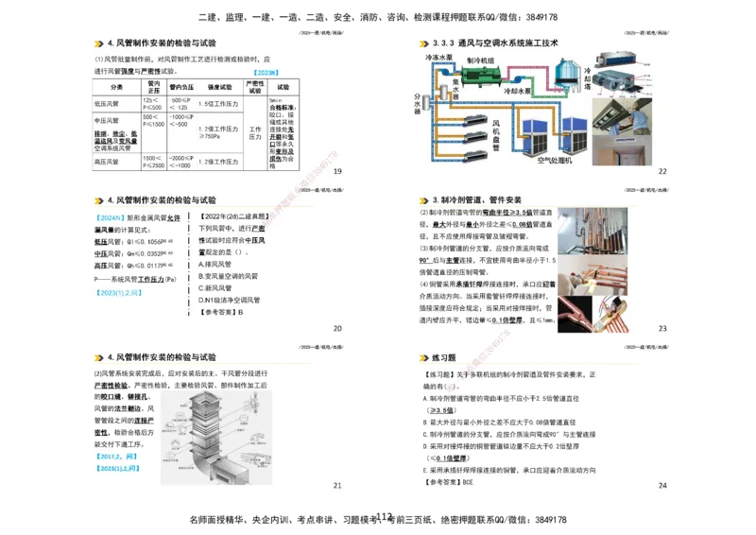Click the 管内负压 table header cell

pos(181,87)
